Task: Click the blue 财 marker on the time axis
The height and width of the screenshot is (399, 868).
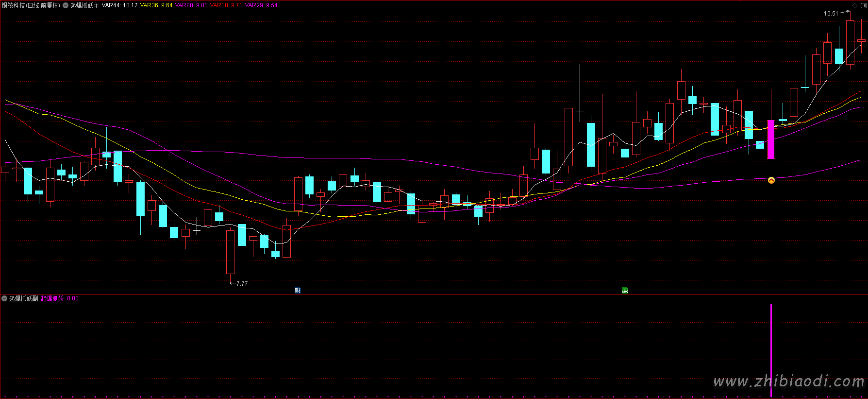Action: 298,290
